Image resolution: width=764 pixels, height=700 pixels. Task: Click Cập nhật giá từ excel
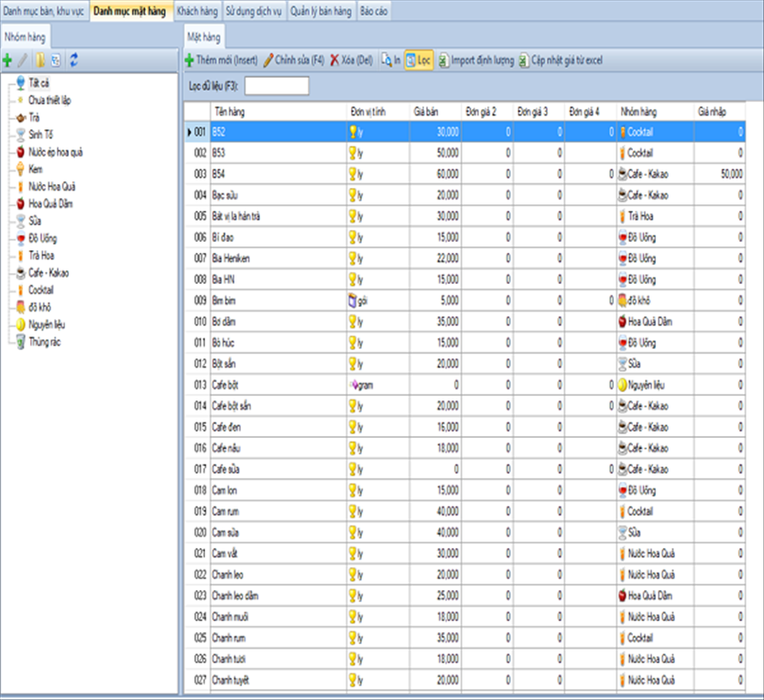[559, 60]
